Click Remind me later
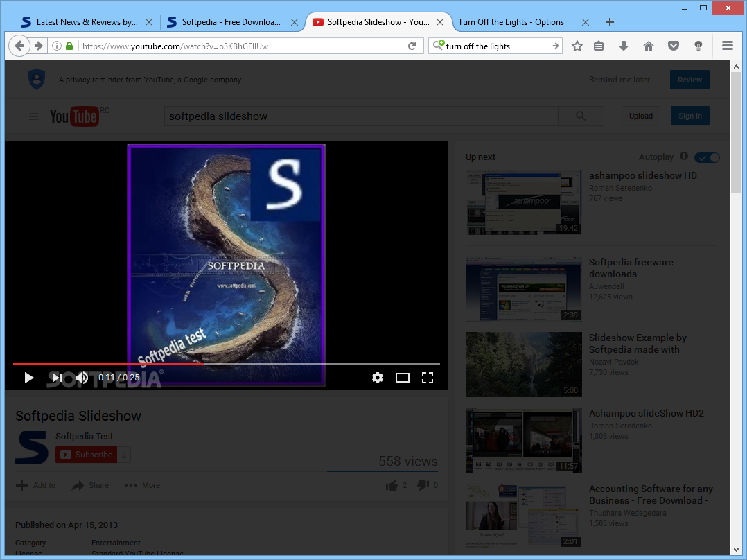 tap(619, 80)
